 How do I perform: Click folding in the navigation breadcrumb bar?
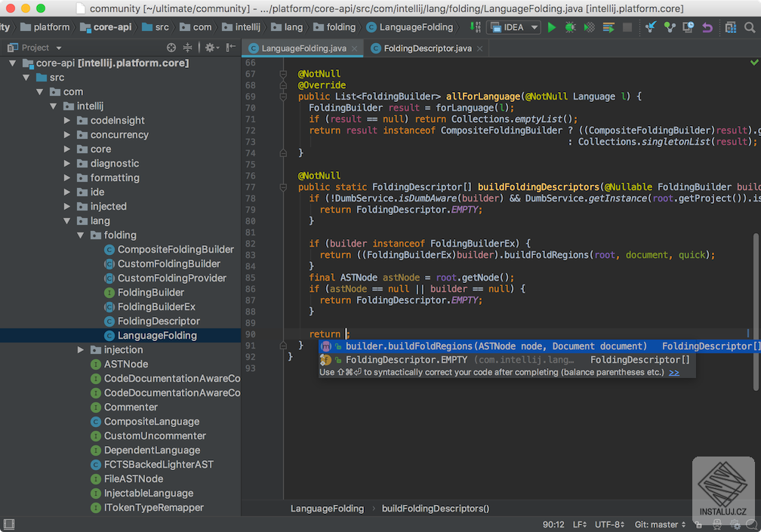pos(334,26)
